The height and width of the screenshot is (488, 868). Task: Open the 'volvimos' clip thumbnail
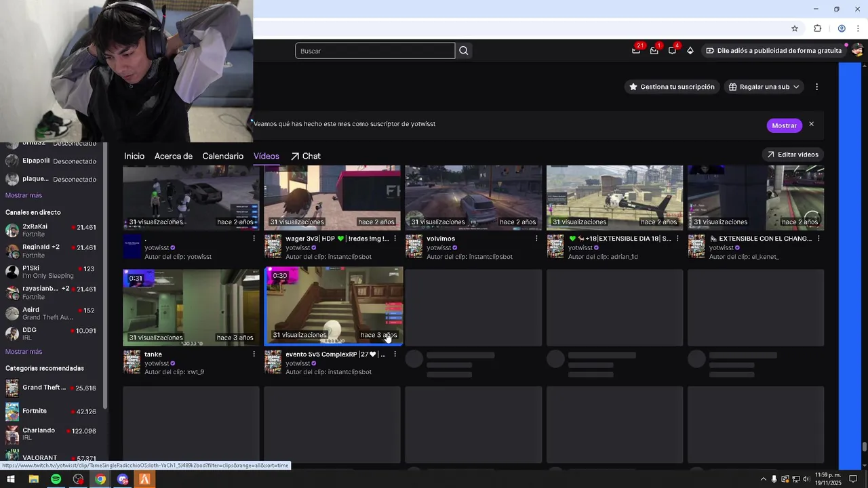(x=473, y=198)
